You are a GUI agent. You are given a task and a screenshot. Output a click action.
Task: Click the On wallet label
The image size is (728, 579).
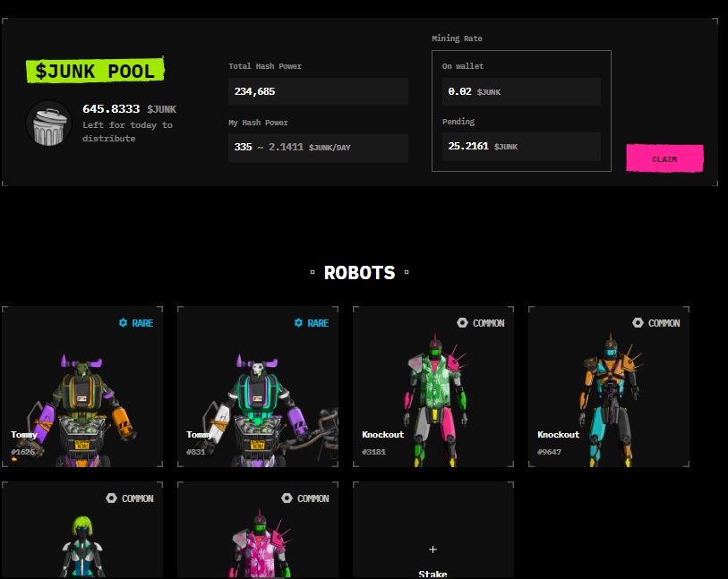pos(463,66)
